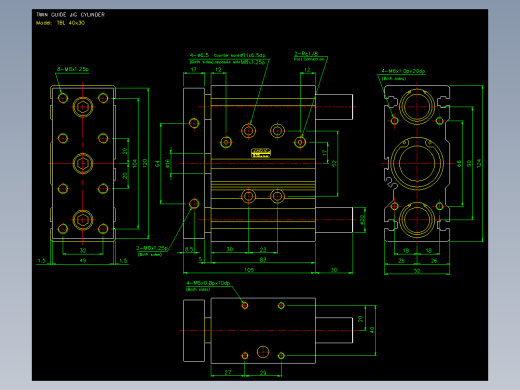Screen dimensions: 520x390
Task: Click the '2-M8x1.25p' callout text
Action: pyautogui.click(x=151, y=248)
